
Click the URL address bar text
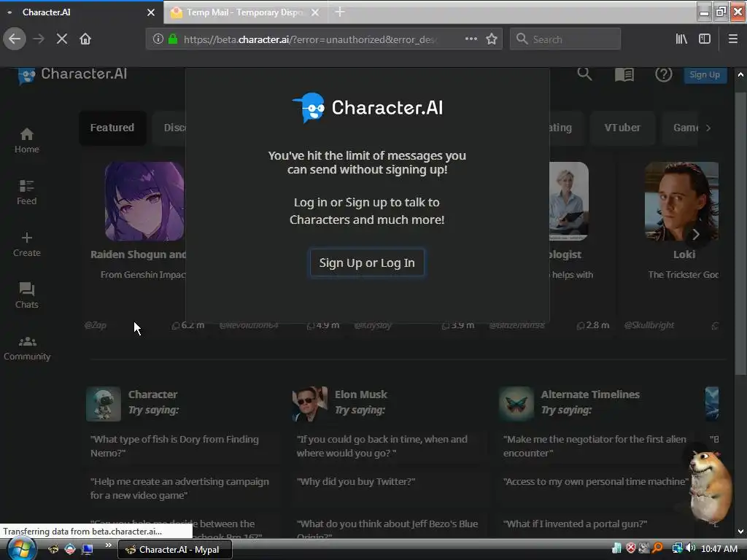[311, 39]
